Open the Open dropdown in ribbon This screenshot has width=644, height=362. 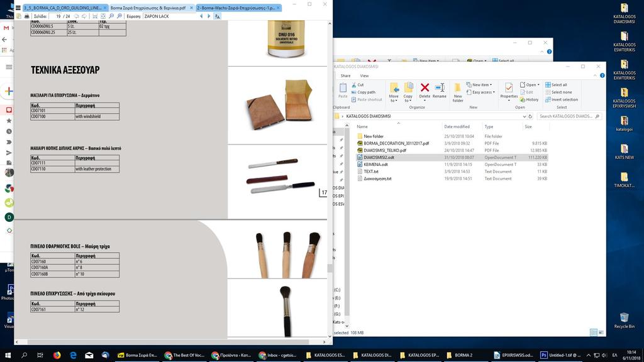[530, 85]
